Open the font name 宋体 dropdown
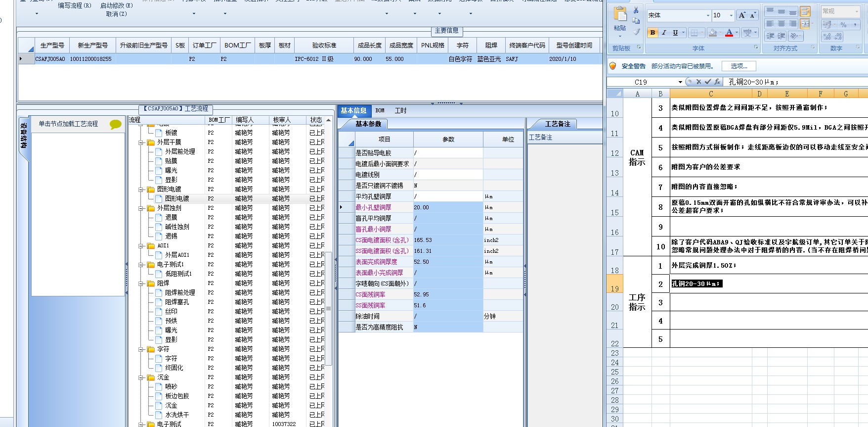 708,15
